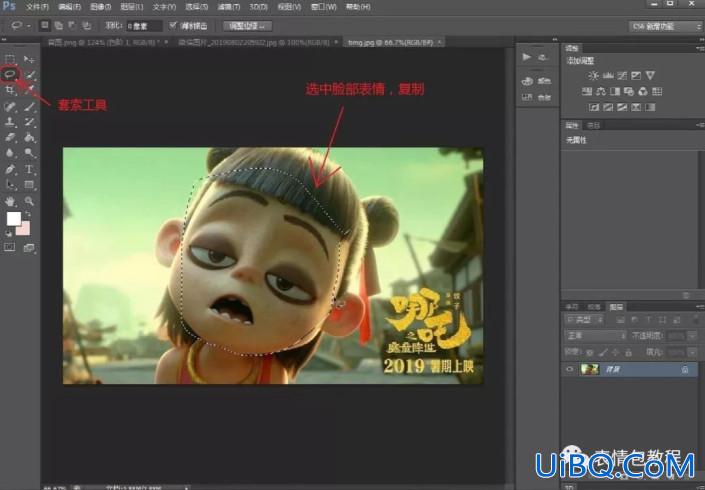
Task: Open the 3D (D) menu
Action: coord(259,7)
